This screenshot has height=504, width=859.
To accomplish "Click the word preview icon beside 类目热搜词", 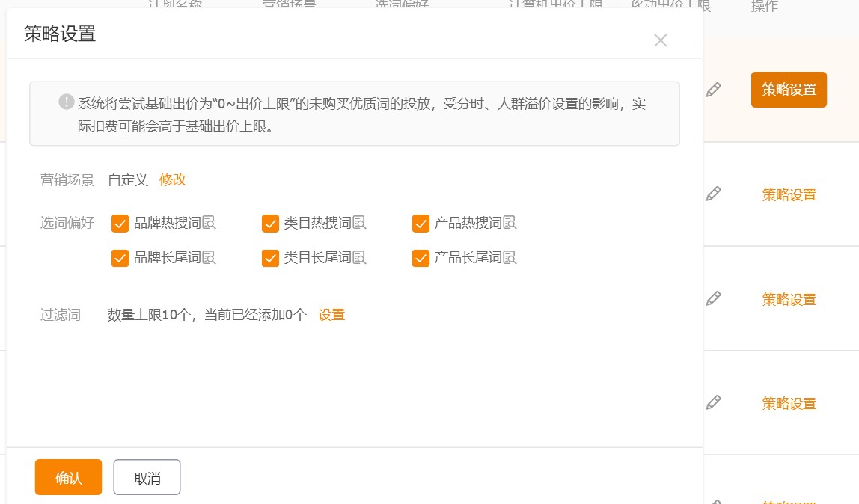I will click(360, 222).
